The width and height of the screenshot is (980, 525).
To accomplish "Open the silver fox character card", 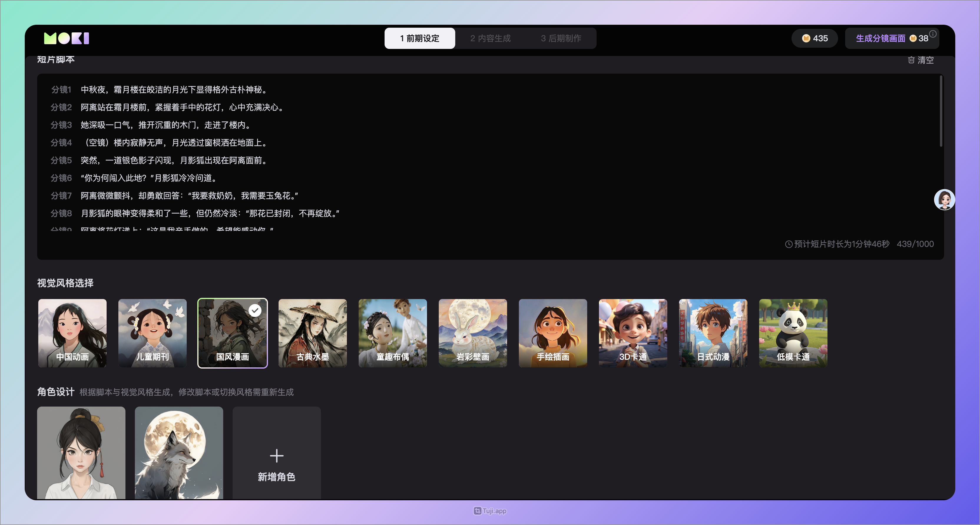I will point(179,453).
